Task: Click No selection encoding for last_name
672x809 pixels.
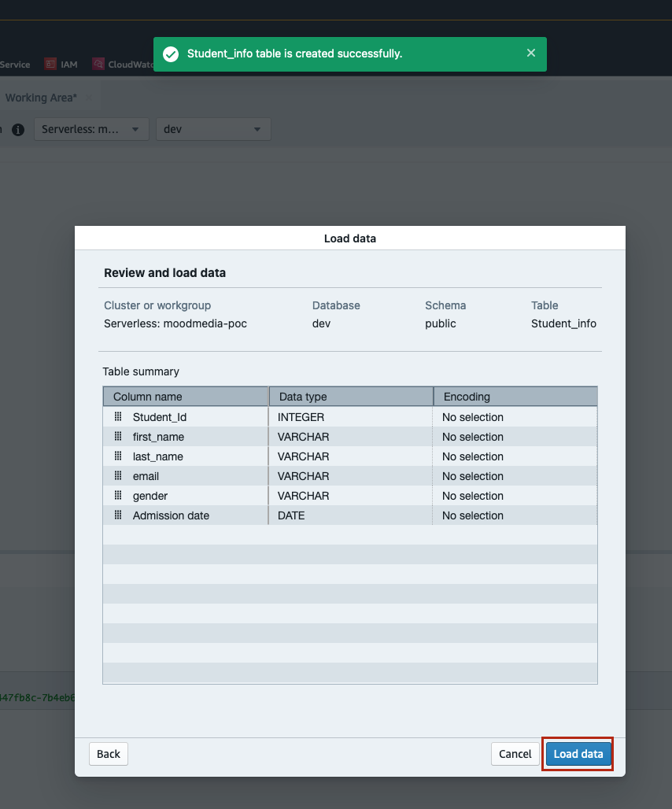Action: (x=472, y=456)
